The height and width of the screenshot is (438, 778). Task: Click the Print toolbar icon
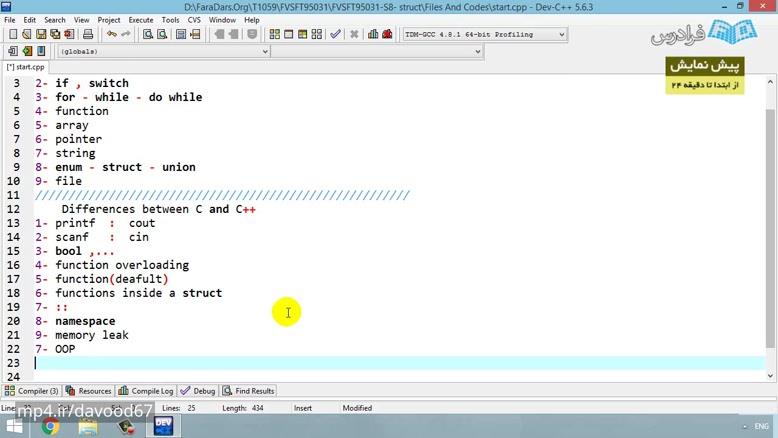tap(88, 34)
